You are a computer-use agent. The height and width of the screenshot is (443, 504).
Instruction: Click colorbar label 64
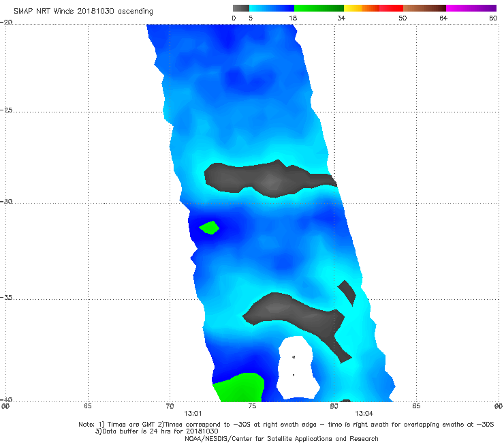click(443, 18)
